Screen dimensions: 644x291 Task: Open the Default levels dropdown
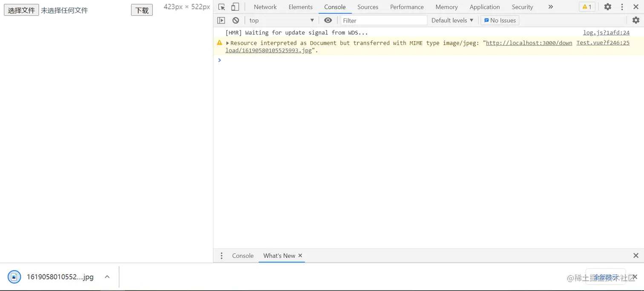(452, 20)
